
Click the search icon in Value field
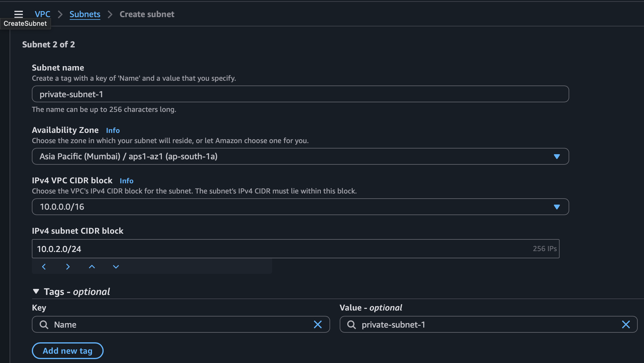tap(351, 325)
